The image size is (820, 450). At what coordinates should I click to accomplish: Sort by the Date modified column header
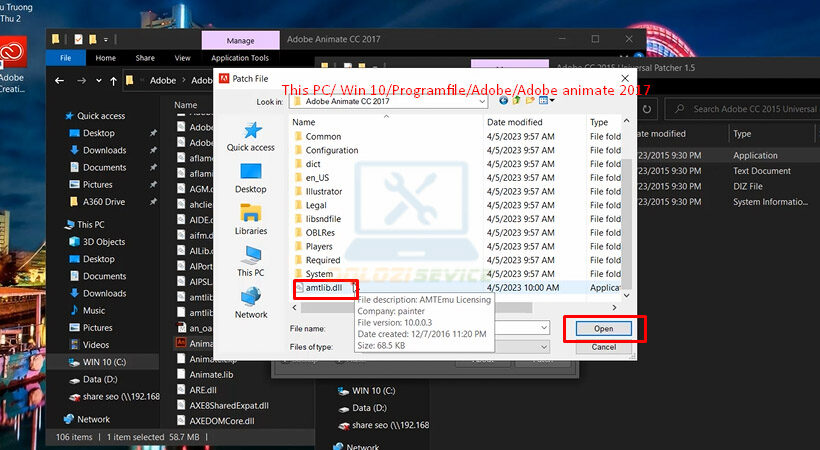(x=516, y=122)
